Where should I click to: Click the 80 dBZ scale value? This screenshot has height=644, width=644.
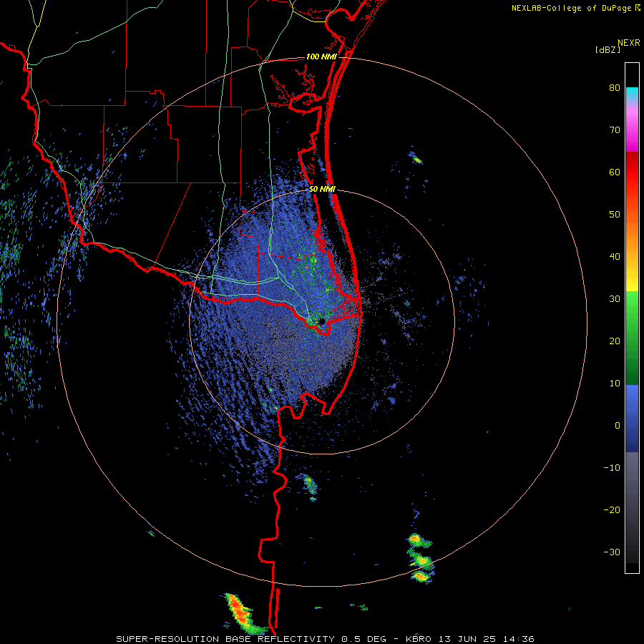click(x=615, y=88)
